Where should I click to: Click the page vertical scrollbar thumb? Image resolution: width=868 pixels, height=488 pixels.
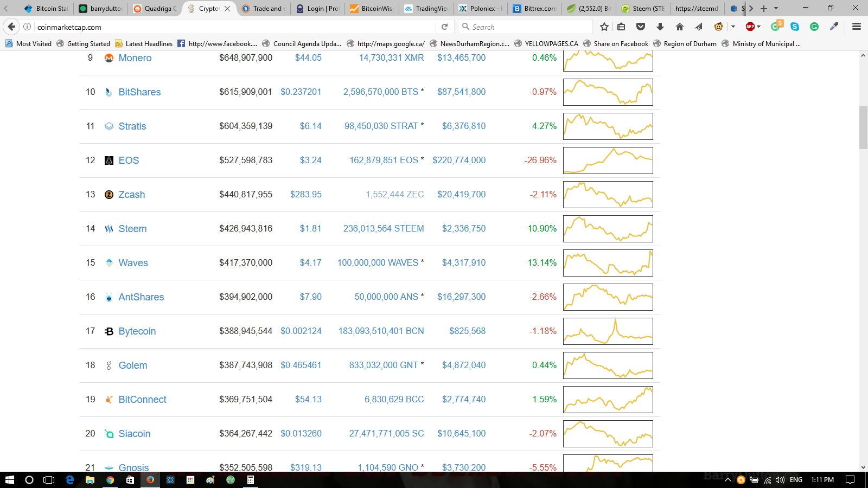tap(863, 127)
